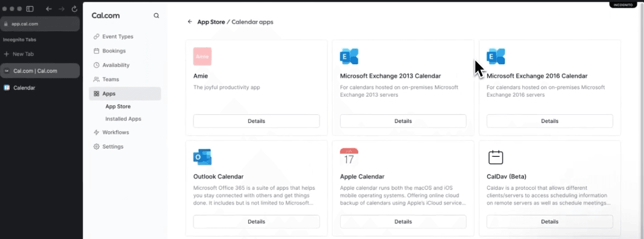Open Installed Apps submenu item

point(123,119)
